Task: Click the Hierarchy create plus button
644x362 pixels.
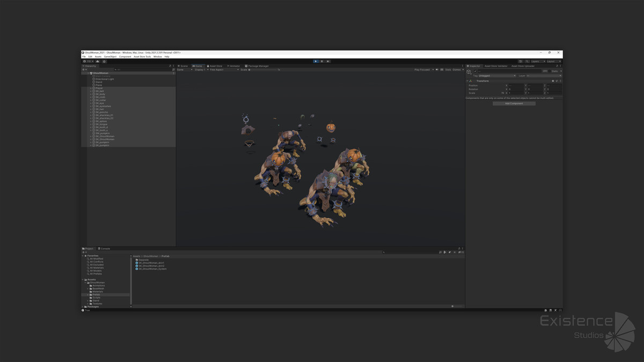Action: pyautogui.click(x=84, y=70)
